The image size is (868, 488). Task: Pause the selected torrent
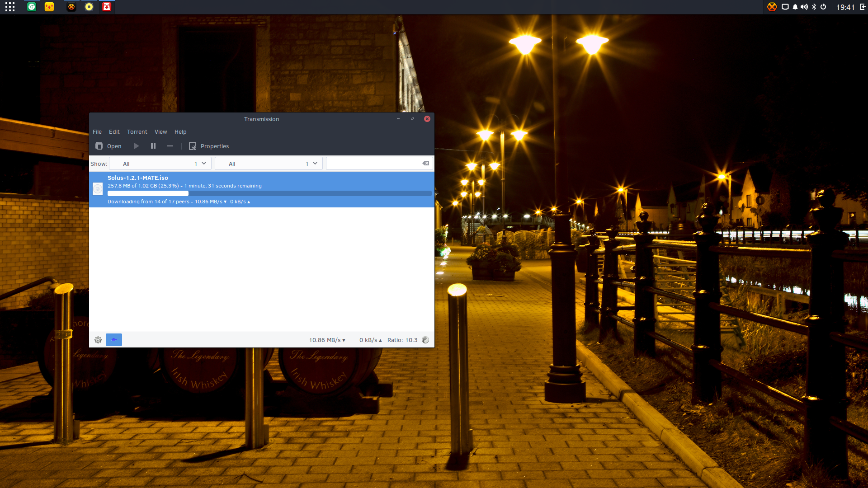(153, 146)
